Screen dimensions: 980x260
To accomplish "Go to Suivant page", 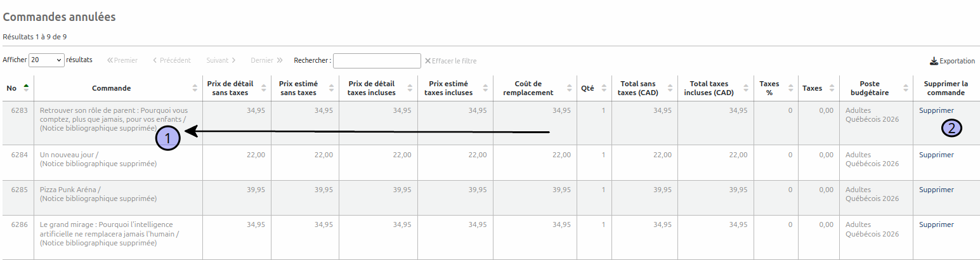I will click(x=221, y=60).
